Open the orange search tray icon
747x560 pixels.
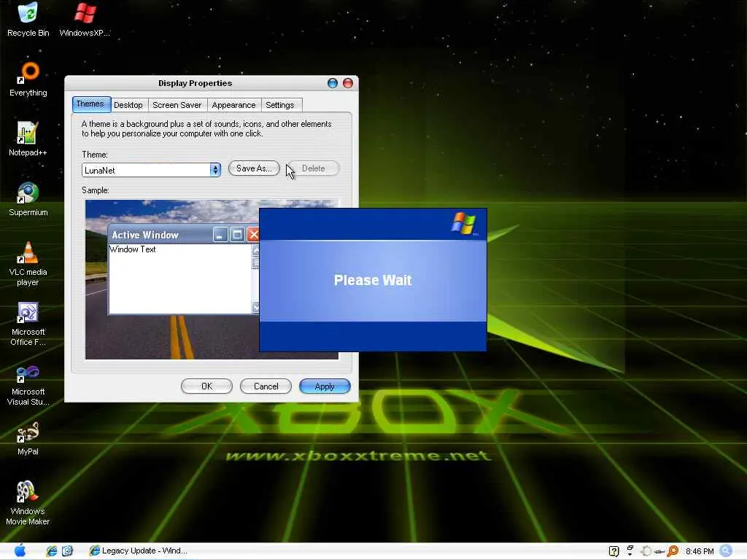(x=673, y=551)
